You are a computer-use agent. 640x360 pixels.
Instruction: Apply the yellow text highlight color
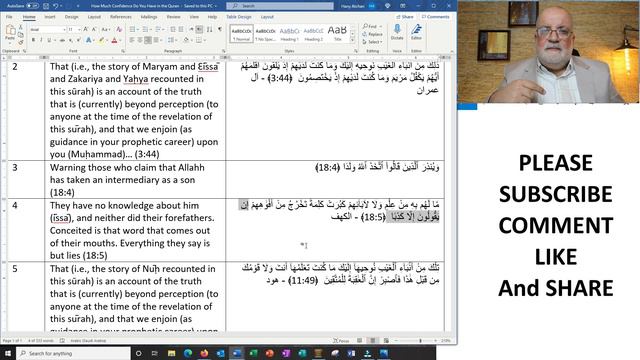(x=101, y=40)
